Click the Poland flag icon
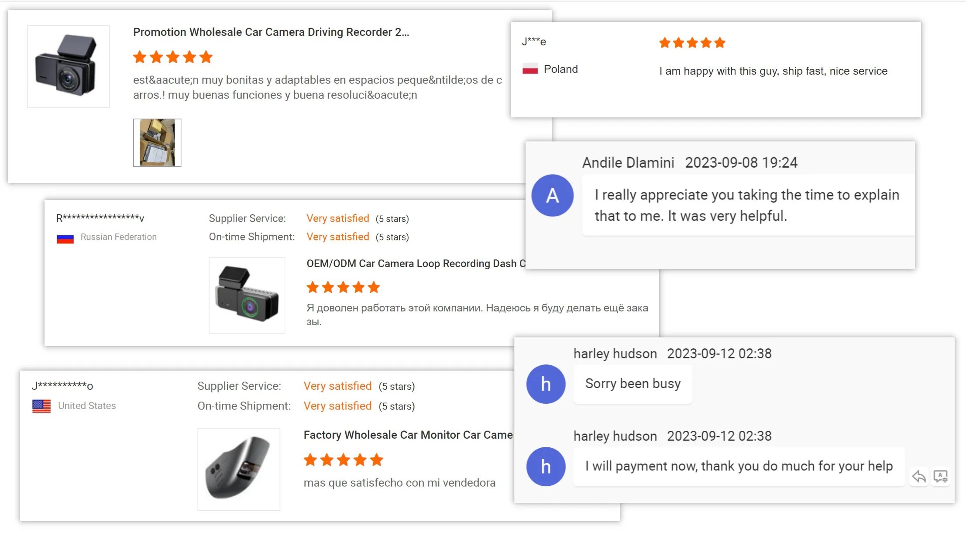 click(x=530, y=69)
